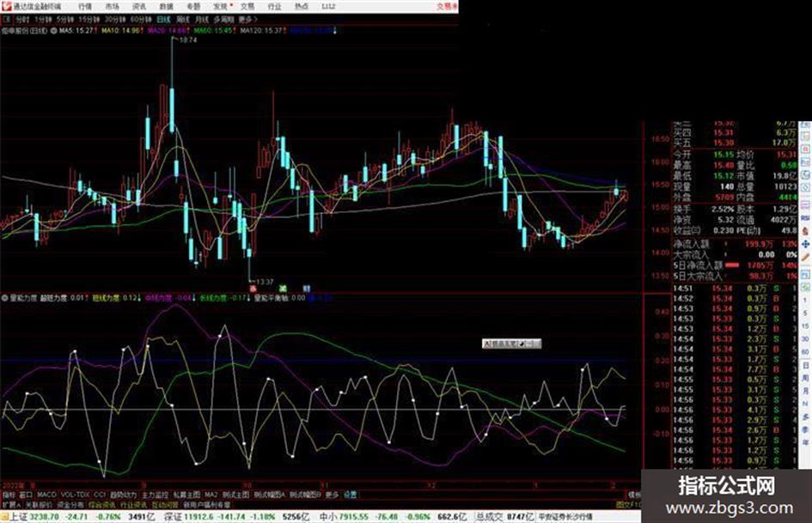Open the 量能力度 indicator settings gear
812x523 pixels.
tap(5, 298)
